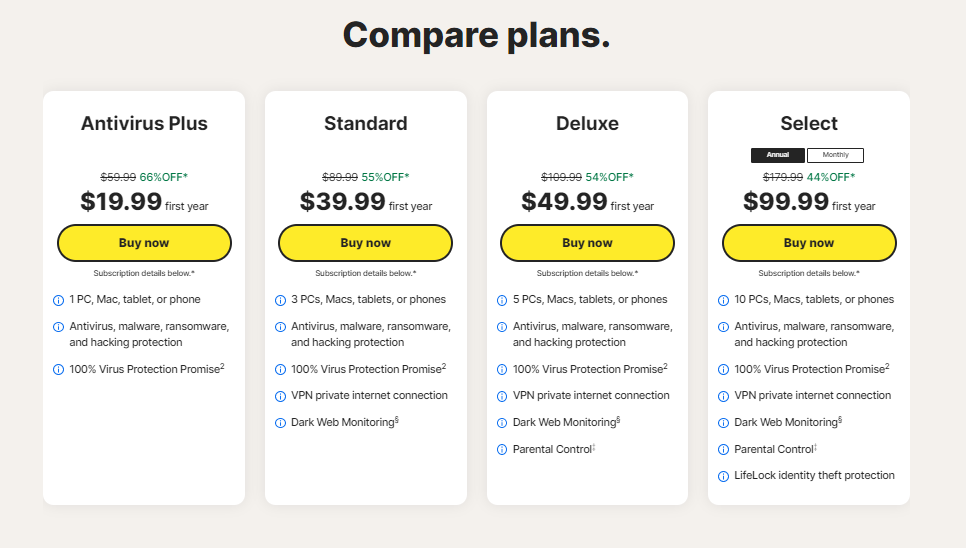Screen dimensions: 966x548
Task: Purchase the Select plan with Buy now
Action: tap(809, 243)
